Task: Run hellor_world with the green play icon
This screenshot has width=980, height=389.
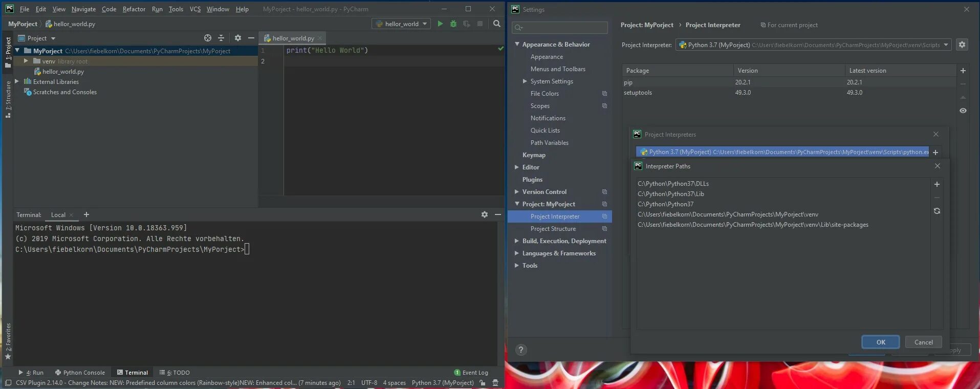Action: [440, 24]
